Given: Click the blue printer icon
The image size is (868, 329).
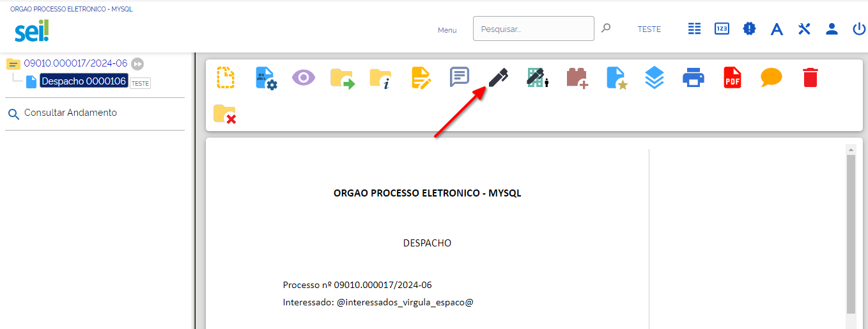Looking at the screenshot, I should tap(694, 77).
